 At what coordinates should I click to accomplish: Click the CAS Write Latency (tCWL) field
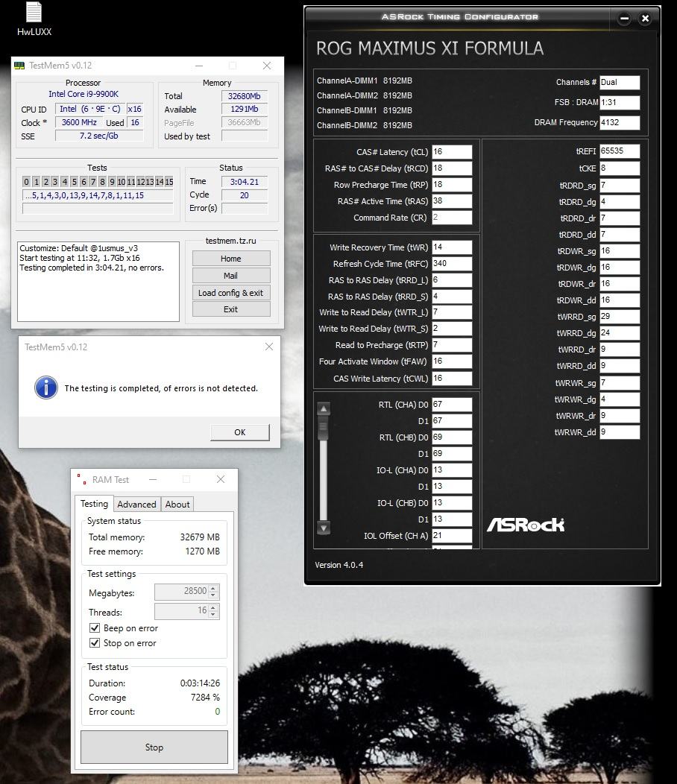point(452,378)
